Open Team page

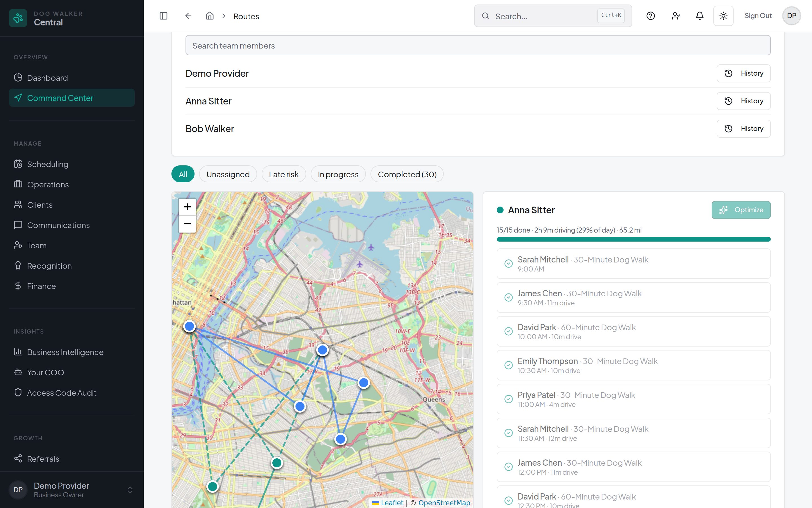(x=72, y=245)
